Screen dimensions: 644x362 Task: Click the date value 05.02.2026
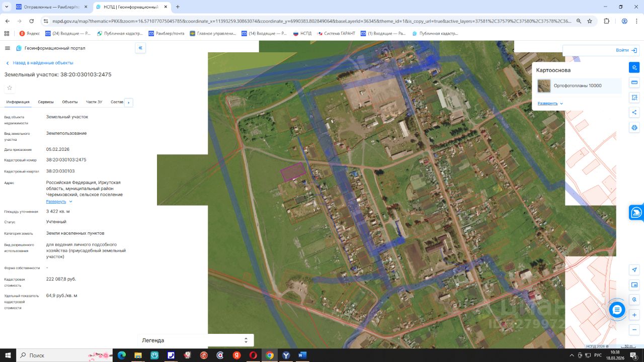pos(57,149)
